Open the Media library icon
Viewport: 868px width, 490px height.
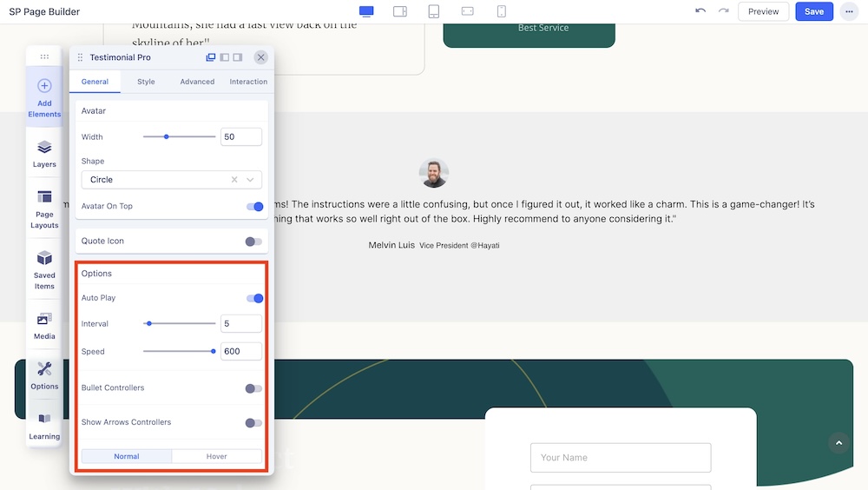pos(44,325)
